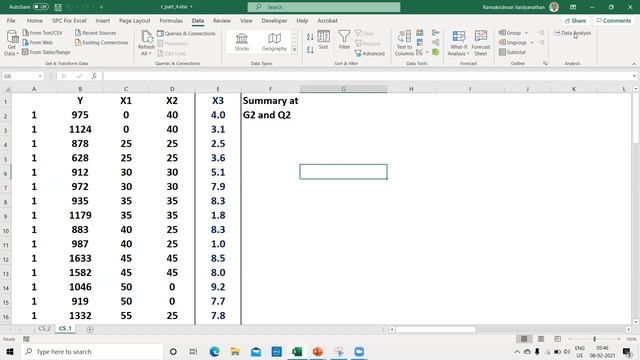Open Recent Sources
Viewport: 640px width, 360px height.
coord(96,33)
